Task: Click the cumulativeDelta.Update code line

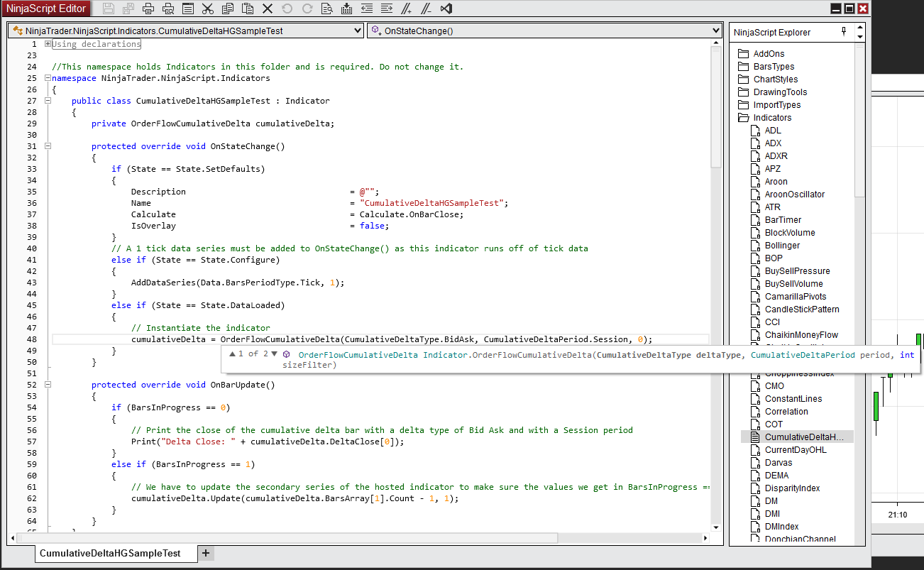Action: point(295,498)
